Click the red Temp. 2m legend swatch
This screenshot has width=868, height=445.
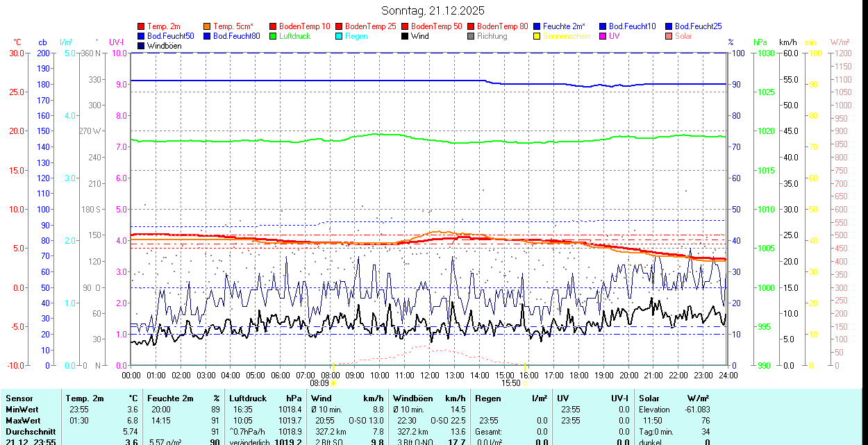click(141, 26)
